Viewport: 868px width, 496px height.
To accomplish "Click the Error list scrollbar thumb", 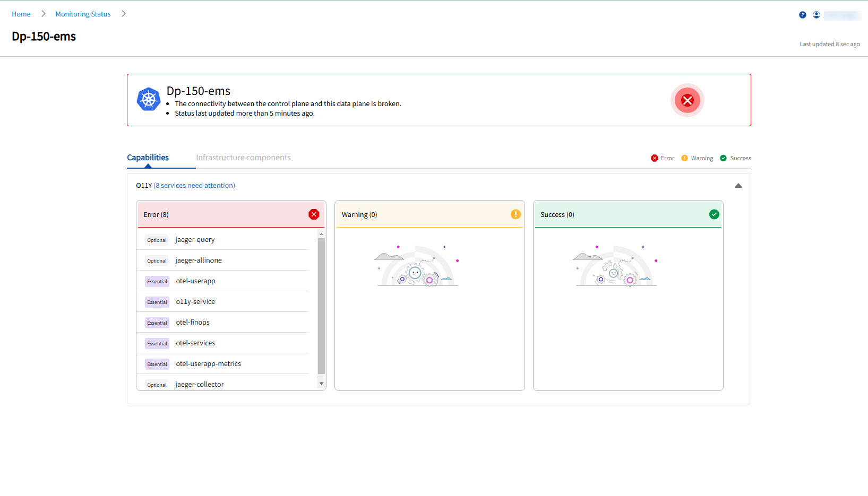I will pyautogui.click(x=321, y=306).
